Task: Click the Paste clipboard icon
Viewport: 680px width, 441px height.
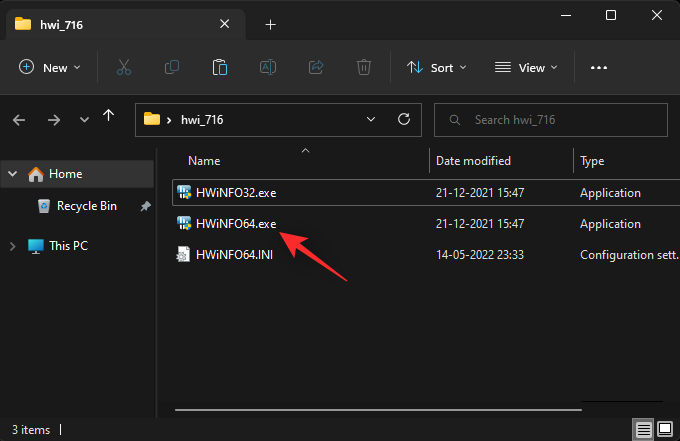Action: pos(220,68)
